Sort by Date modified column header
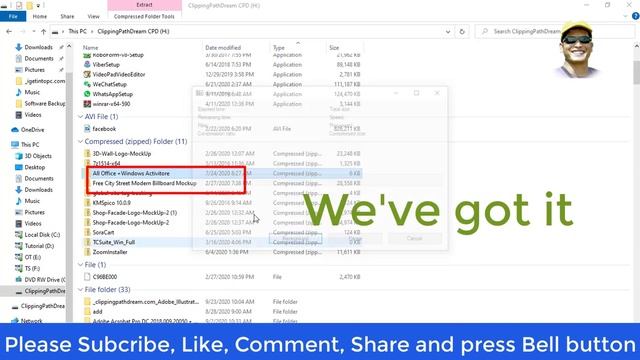 (223, 48)
